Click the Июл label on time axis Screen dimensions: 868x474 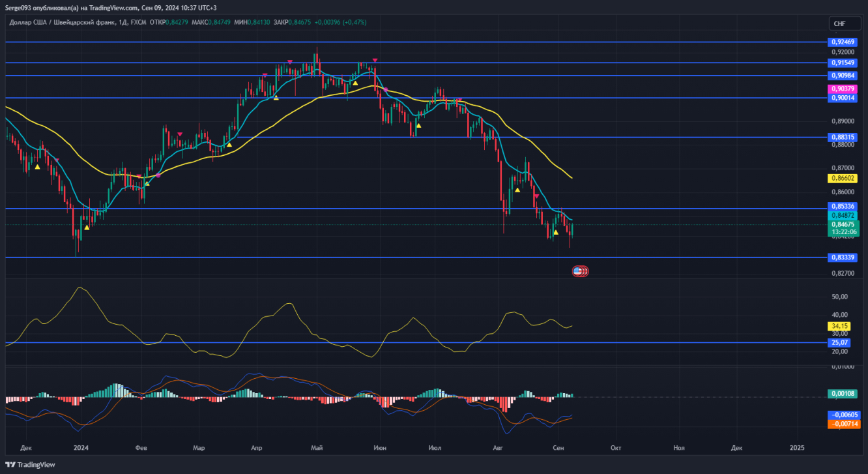435,448
